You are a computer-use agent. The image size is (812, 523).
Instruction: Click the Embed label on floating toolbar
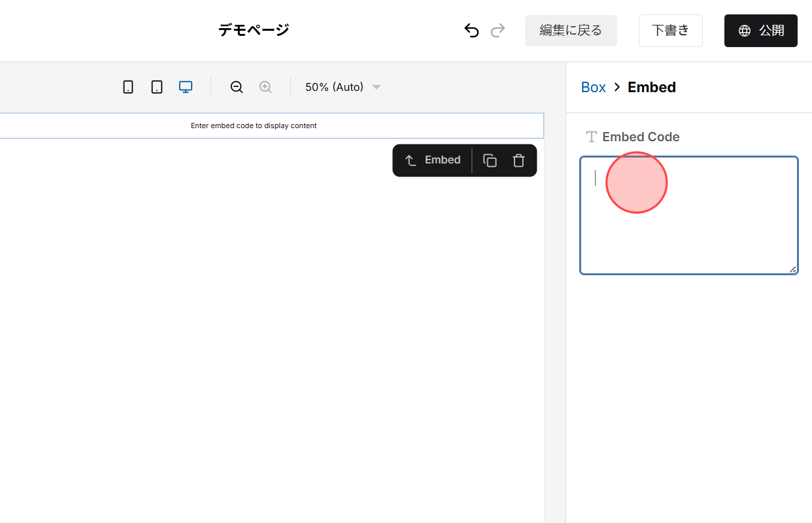coord(442,160)
